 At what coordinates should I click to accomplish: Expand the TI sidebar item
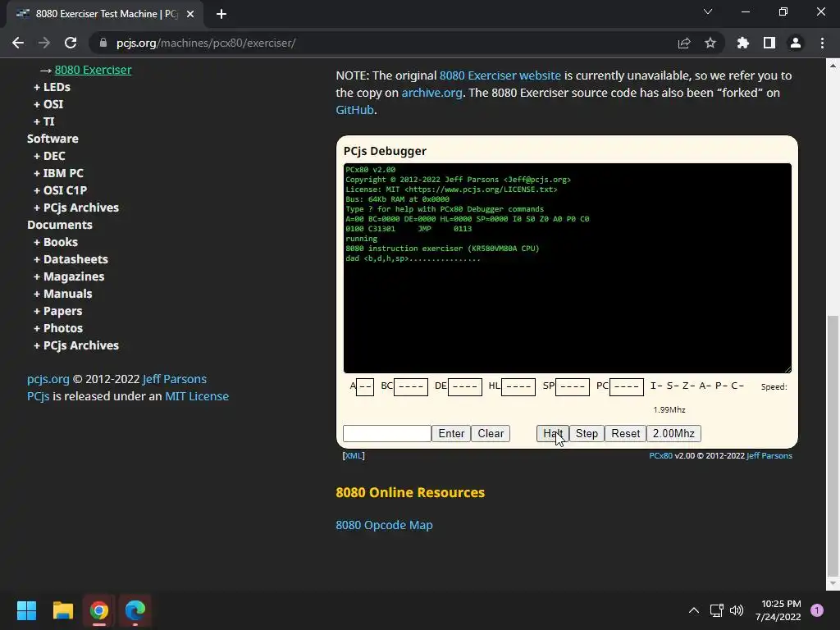click(x=44, y=121)
